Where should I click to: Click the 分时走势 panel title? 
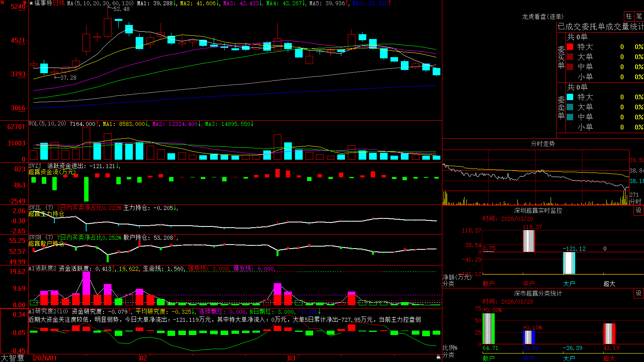coord(543,144)
